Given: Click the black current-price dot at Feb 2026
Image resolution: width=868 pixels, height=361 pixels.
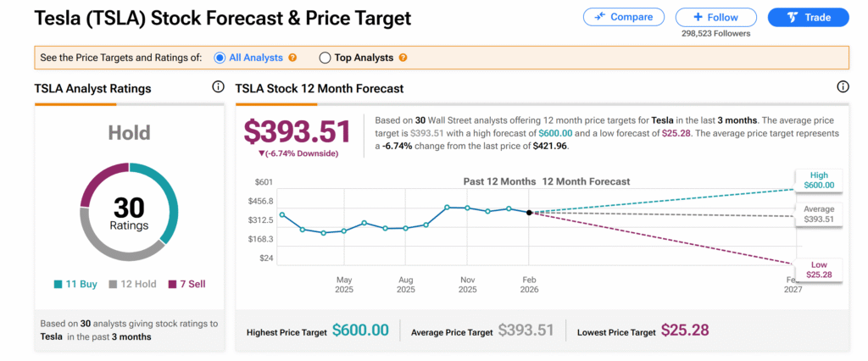Looking at the screenshot, I should click(529, 213).
